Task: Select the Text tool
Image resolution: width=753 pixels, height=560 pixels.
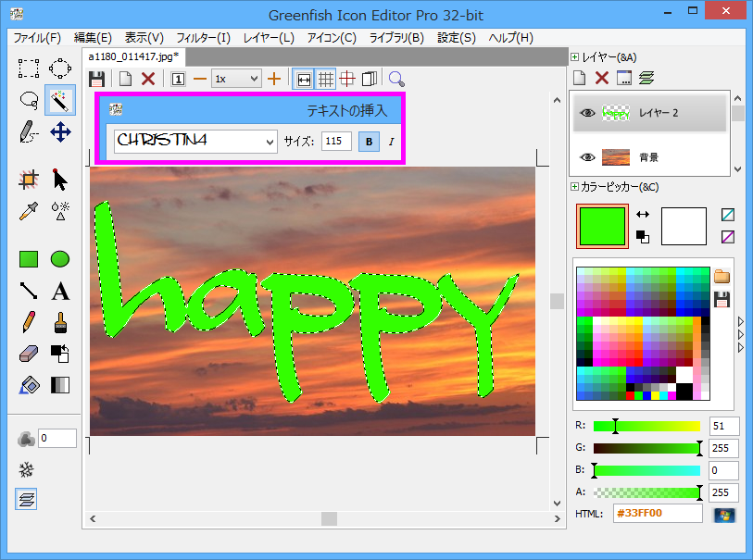Action: point(59,291)
